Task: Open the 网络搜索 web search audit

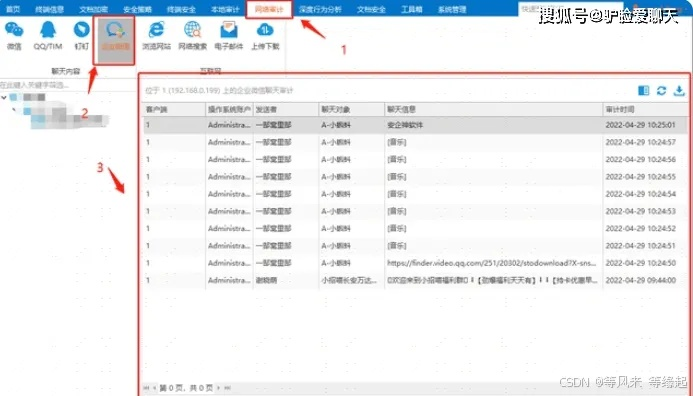Action: click(192, 36)
